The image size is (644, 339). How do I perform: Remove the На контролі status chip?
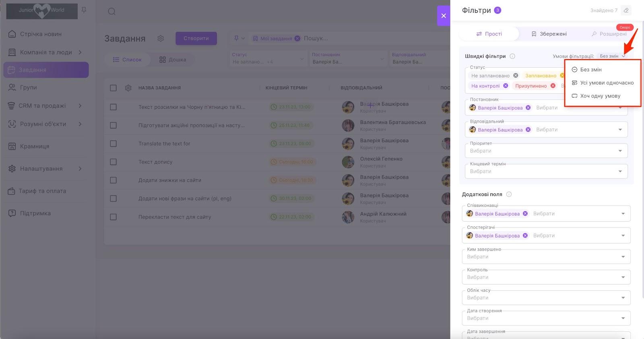[506, 86]
